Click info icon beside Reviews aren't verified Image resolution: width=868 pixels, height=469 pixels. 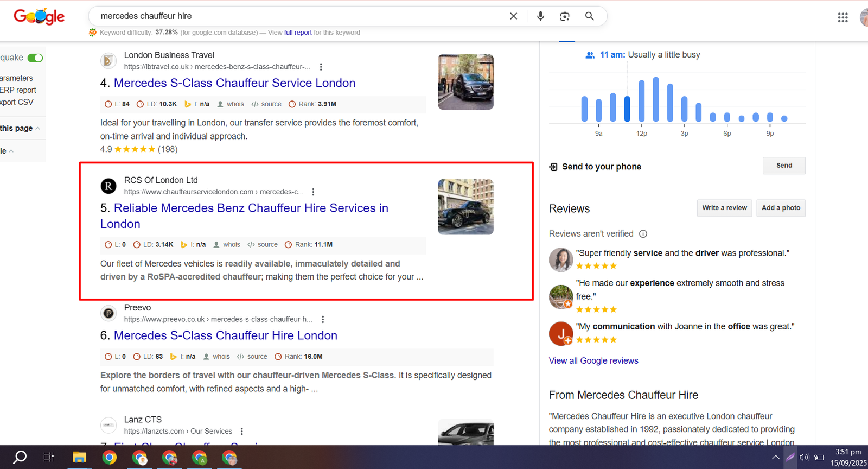pos(643,234)
